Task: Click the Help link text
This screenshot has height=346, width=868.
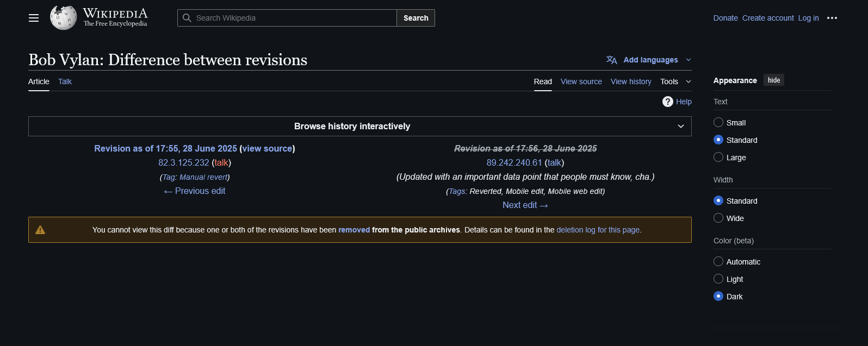Action: click(x=684, y=102)
